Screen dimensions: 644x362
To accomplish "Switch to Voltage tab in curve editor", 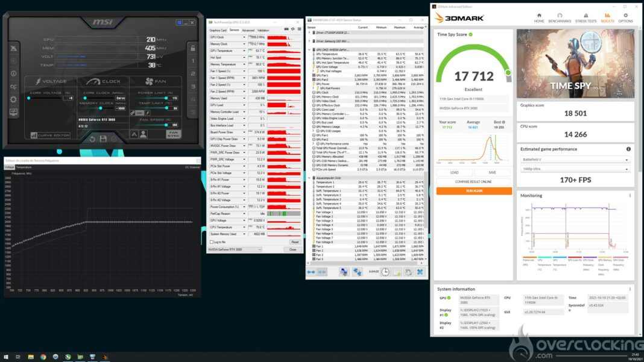I will [x=9, y=167].
